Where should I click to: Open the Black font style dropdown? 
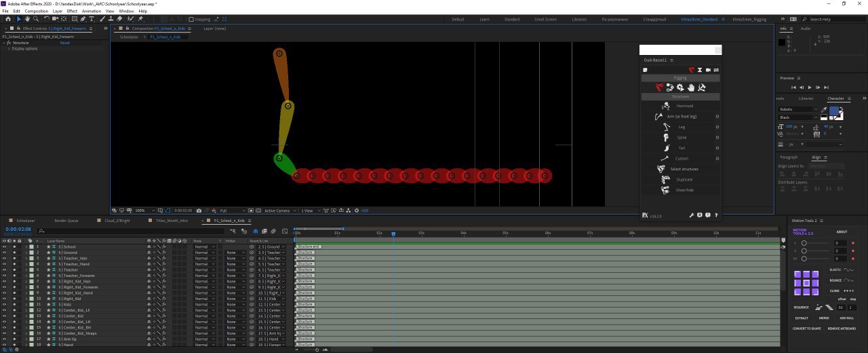coord(799,117)
